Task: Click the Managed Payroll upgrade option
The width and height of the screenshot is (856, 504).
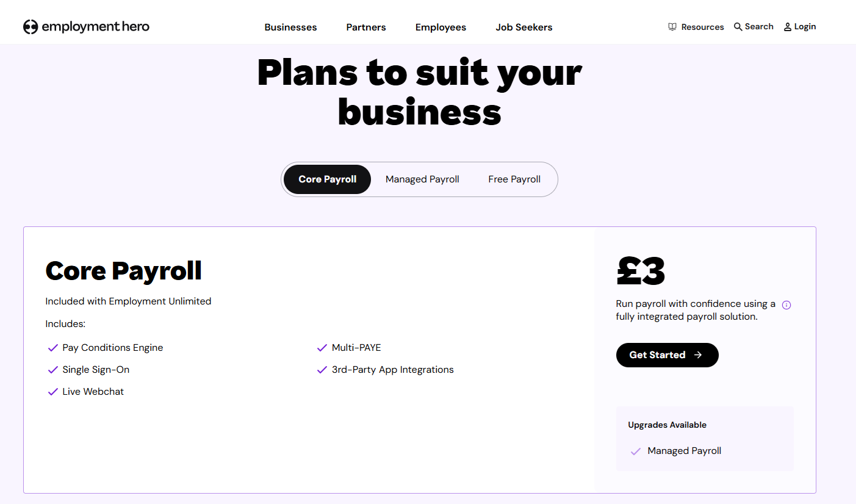Action: click(684, 451)
